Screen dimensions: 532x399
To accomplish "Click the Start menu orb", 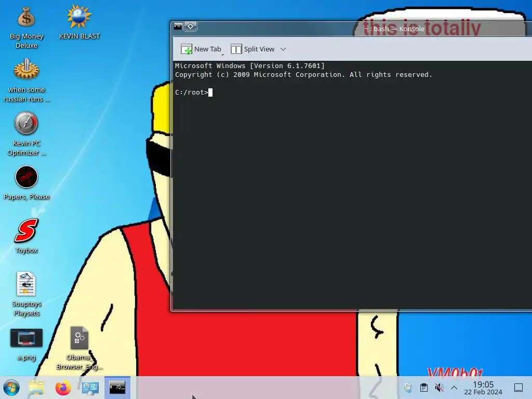I will (11, 388).
